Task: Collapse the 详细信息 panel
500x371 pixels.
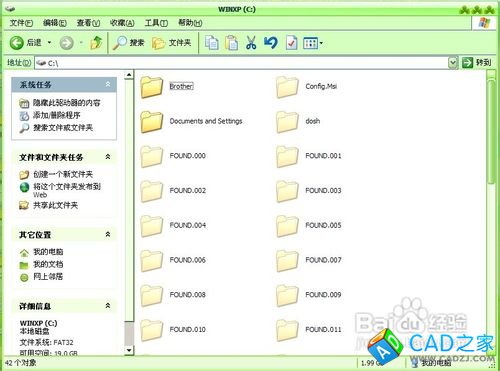Action: pyautogui.click(x=108, y=305)
